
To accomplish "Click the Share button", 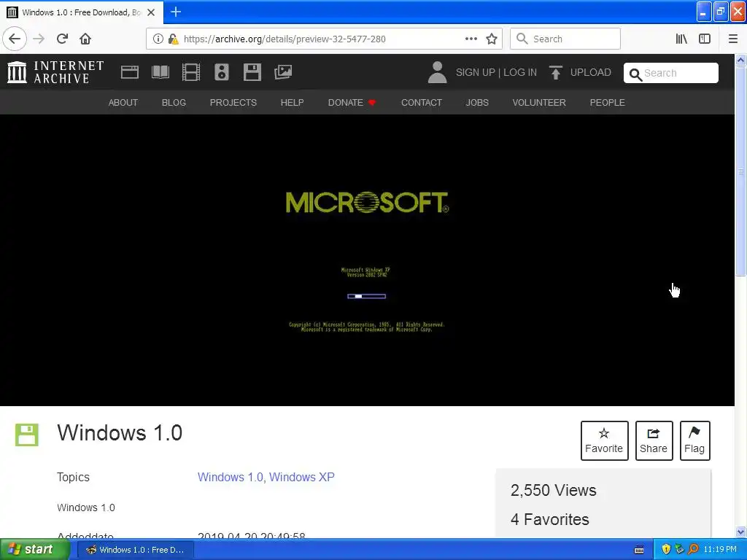I will point(654,440).
